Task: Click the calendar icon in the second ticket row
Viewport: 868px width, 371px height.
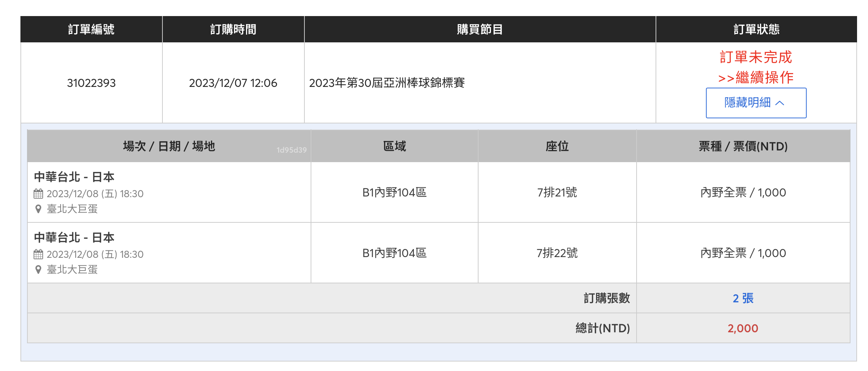Action: click(38, 254)
